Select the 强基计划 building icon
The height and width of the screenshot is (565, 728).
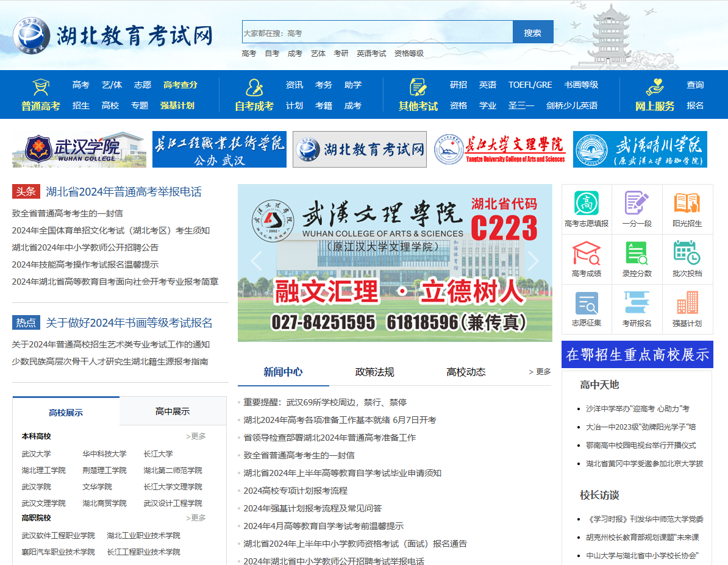pos(687,302)
